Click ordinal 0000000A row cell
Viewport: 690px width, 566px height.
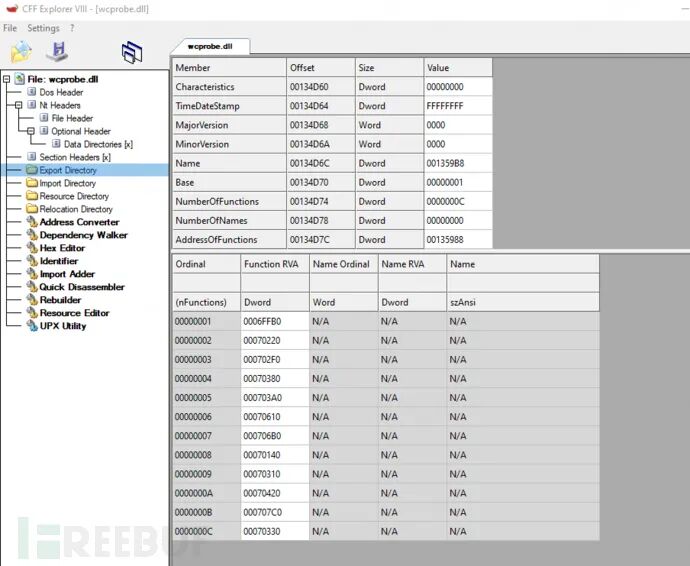click(x=206, y=493)
